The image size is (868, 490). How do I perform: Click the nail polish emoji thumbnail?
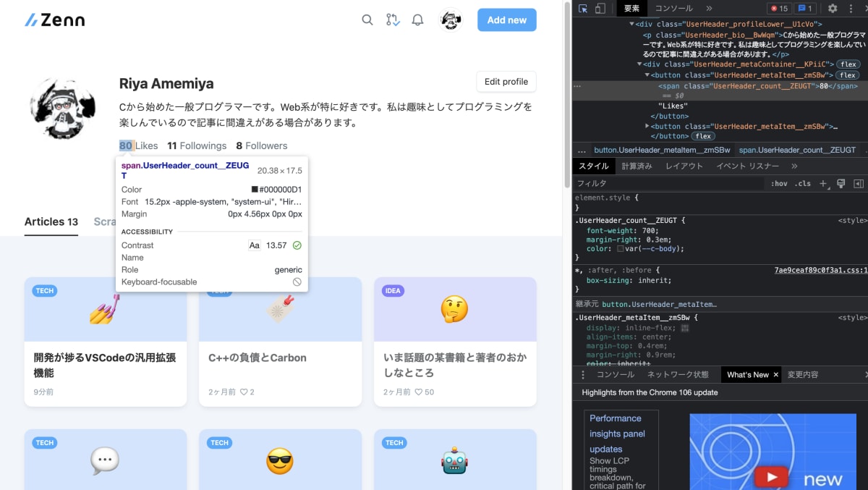105,309
